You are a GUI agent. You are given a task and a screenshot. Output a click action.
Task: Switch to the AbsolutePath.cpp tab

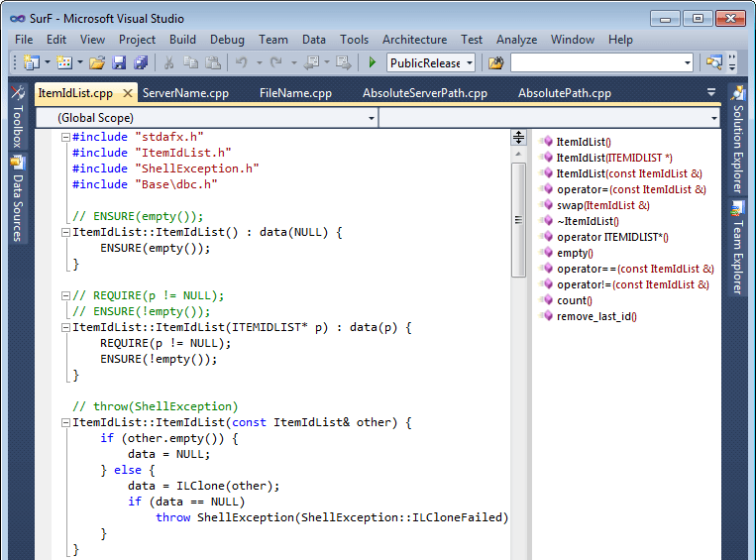point(565,93)
